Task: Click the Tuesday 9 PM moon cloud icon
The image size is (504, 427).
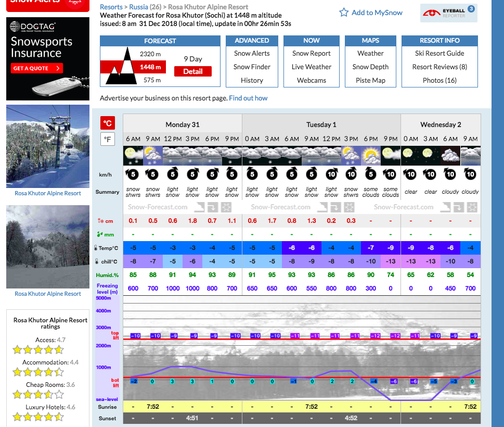Action: pos(391,156)
